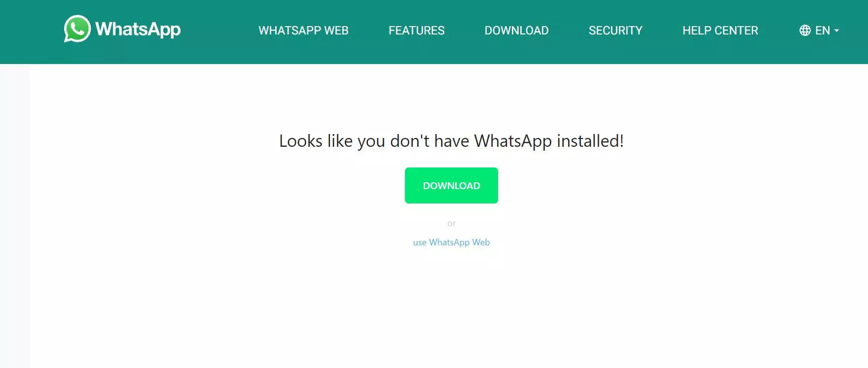
Task: Click the word 'Web' in the bottom link
Action: (481, 242)
